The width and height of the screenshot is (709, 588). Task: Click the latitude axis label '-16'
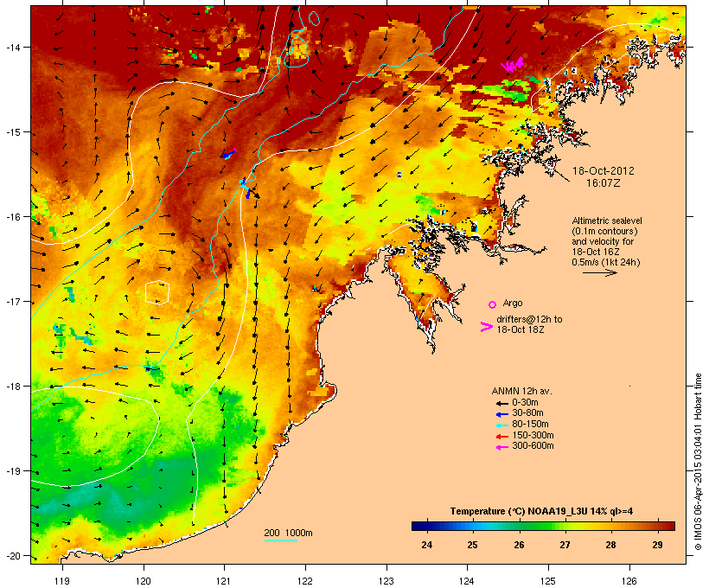coord(13,217)
